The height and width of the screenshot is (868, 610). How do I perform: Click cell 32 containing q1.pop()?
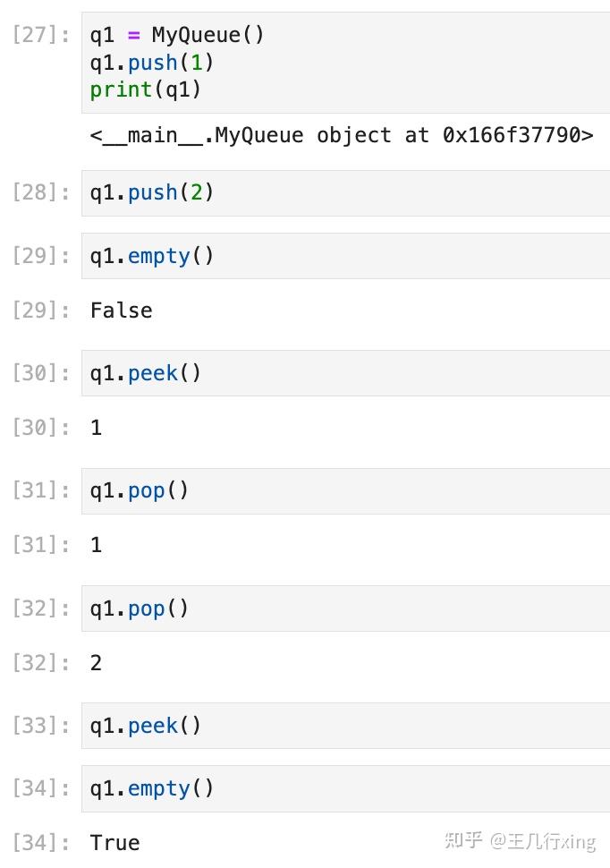(x=345, y=608)
